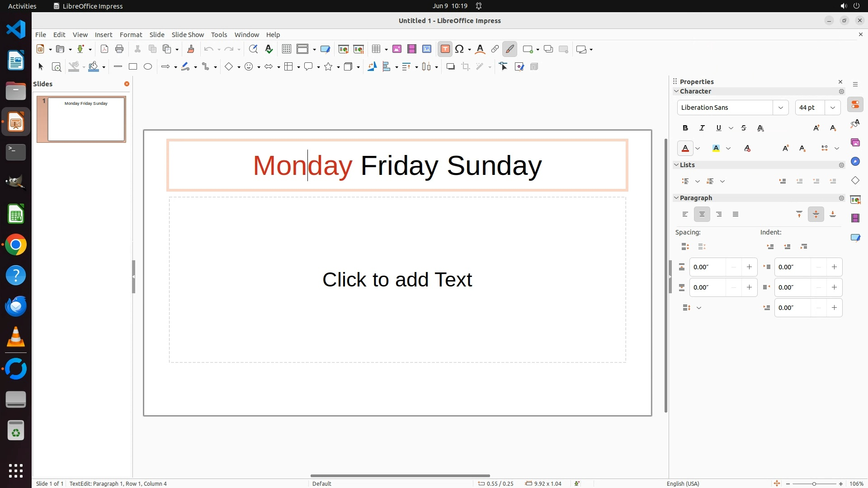Screen dimensions: 868x488
Task: Open the Fontwork text icon
Action: pyautogui.click(x=480, y=49)
